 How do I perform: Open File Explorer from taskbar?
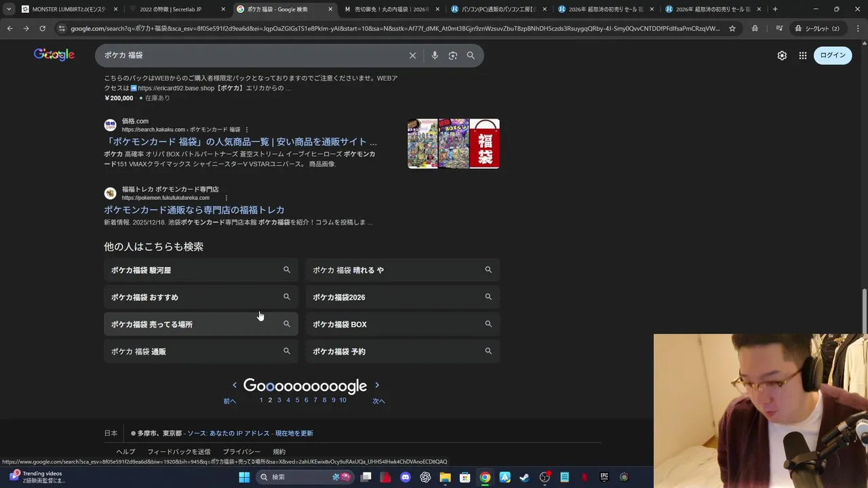tap(445, 477)
